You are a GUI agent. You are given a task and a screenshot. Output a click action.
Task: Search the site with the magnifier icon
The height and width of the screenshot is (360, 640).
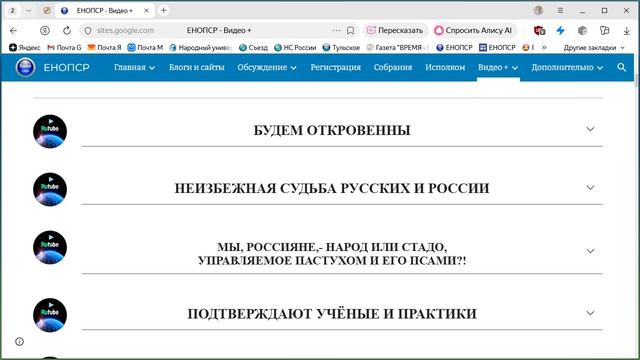622,67
